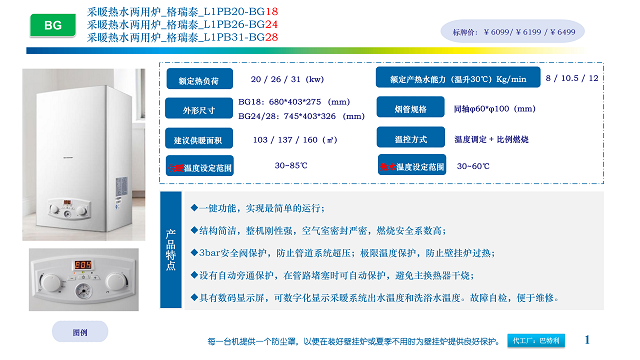This screenshot has width=640, height=360.
Task: Click the 热水温度设定范围 label
Action: (412, 164)
